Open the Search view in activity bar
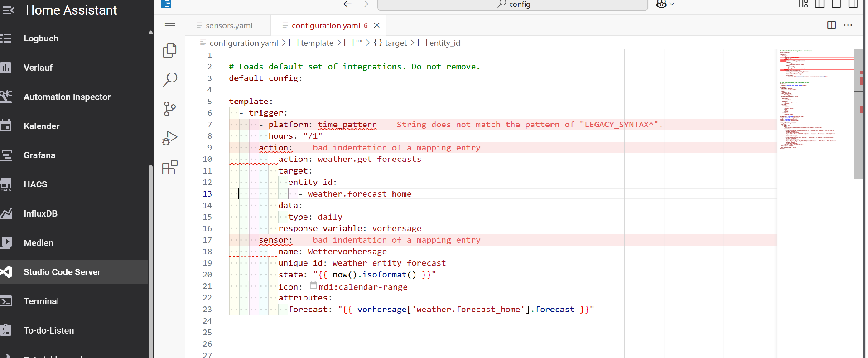The width and height of the screenshot is (868, 358). [x=169, y=80]
